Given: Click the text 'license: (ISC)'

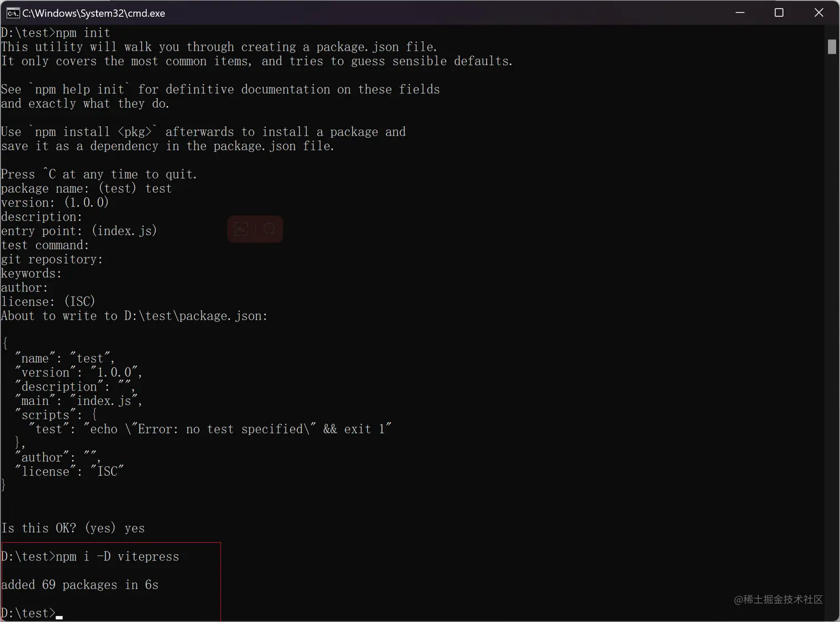Looking at the screenshot, I should 48,302.
